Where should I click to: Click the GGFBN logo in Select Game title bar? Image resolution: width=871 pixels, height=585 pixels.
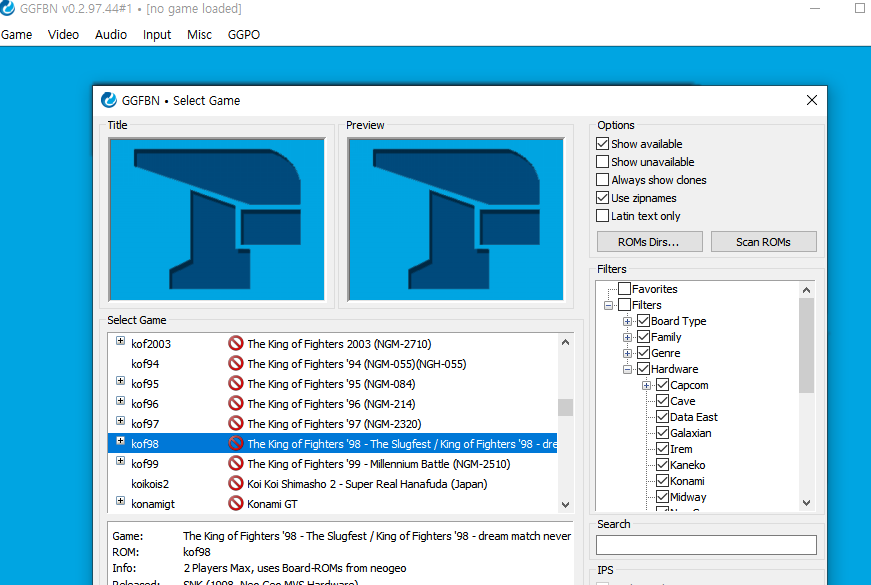(109, 100)
